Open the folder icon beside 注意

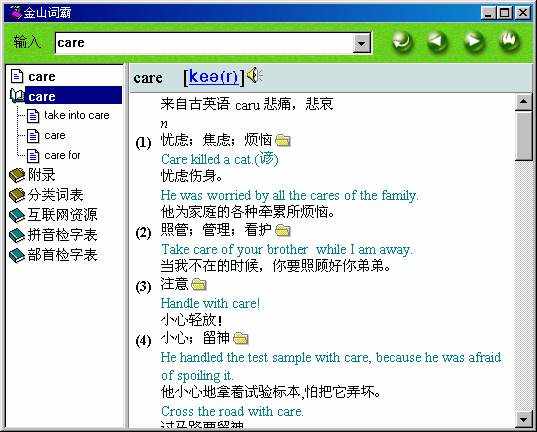tap(199, 284)
